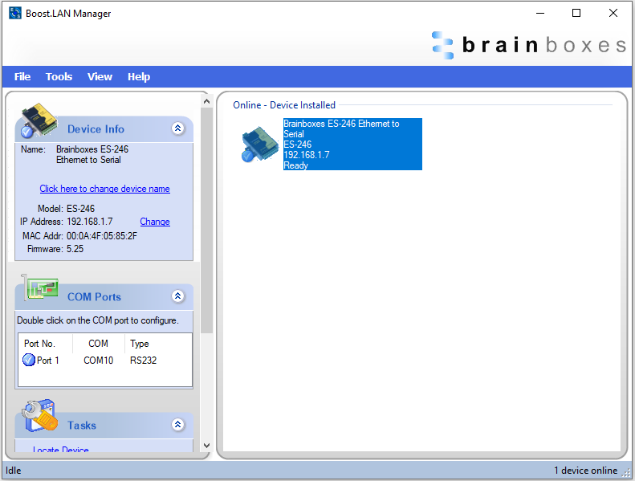
Task: Select the highlighted Brainboxes ES-246 device label
Action: 352,144
